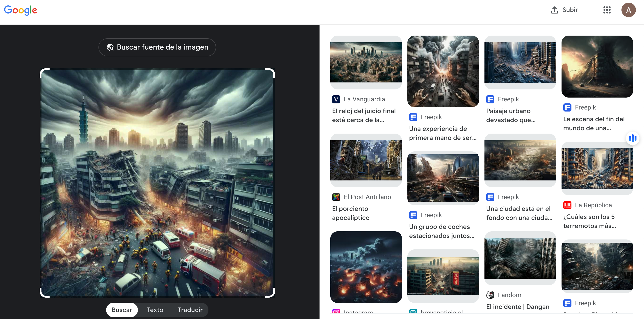This screenshot has width=644, height=319.
Task: Click the 'El Post Antillano' source name
Action: point(367,197)
